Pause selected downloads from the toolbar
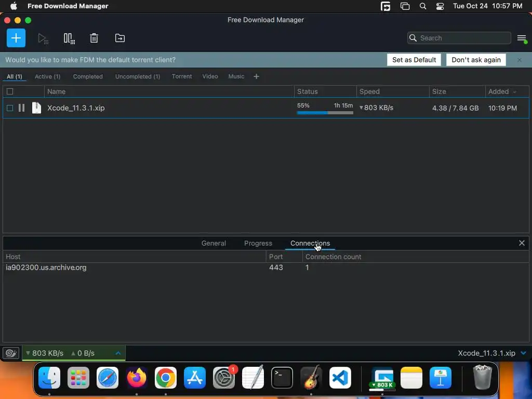532x399 pixels. (x=69, y=38)
